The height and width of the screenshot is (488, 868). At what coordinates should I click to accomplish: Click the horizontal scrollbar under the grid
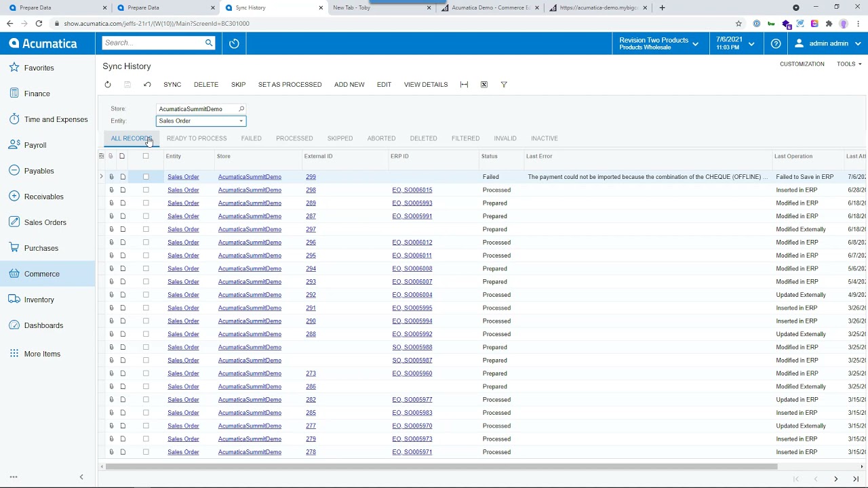tap(441, 466)
